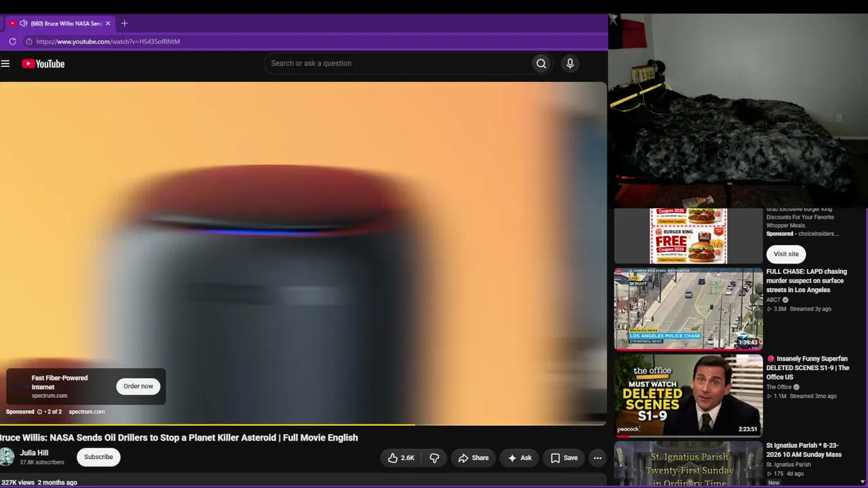Image resolution: width=868 pixels, height=488 pixels.
Task: Select the Bruce Willis browser tab
Action: (61, 23)
